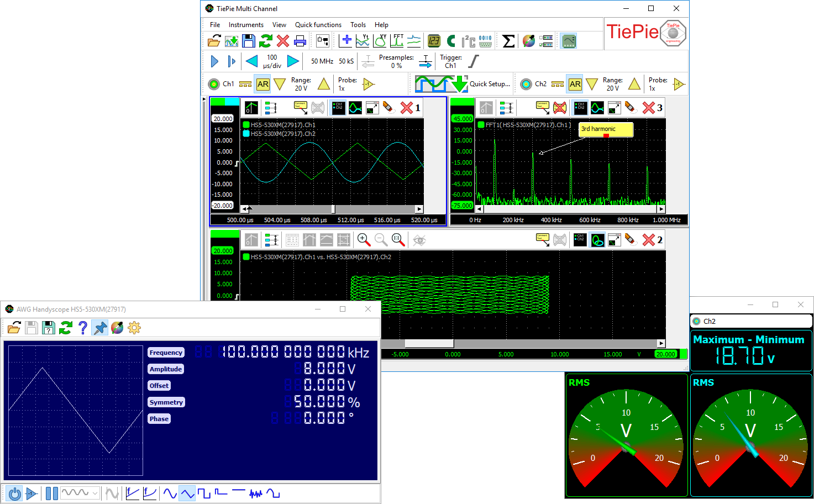Image resolution: width=814 pixels, height=504 pixels.
Task: Click the oscilloscope instrument icon in toolbar
Action: [x=569, y=41]
